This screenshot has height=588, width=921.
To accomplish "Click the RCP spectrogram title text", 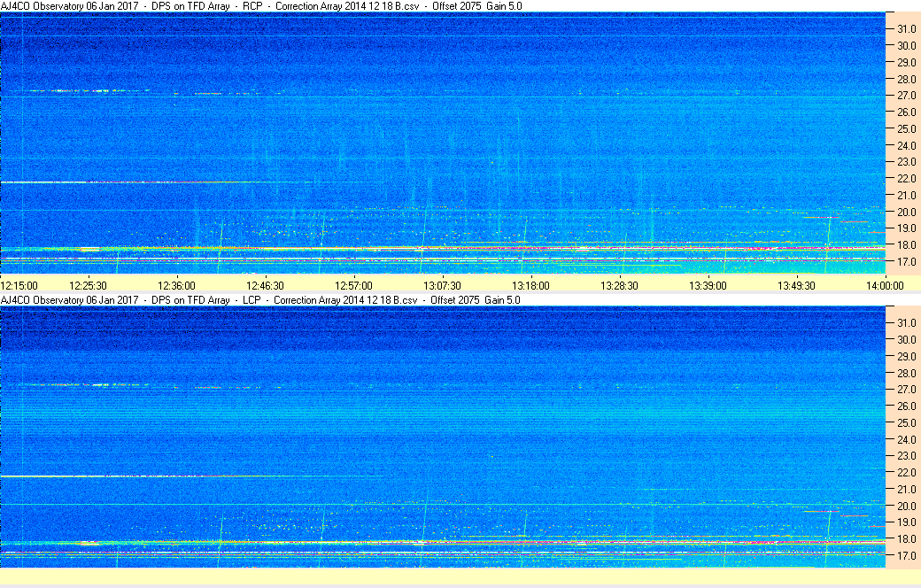I will coord(259,6).
